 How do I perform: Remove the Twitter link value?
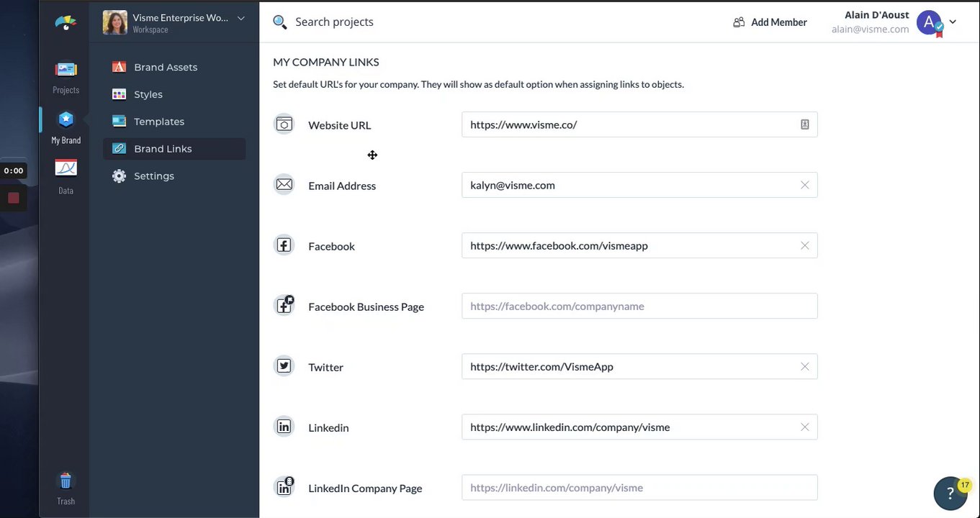pyautogui.click(x=804, y=366)
